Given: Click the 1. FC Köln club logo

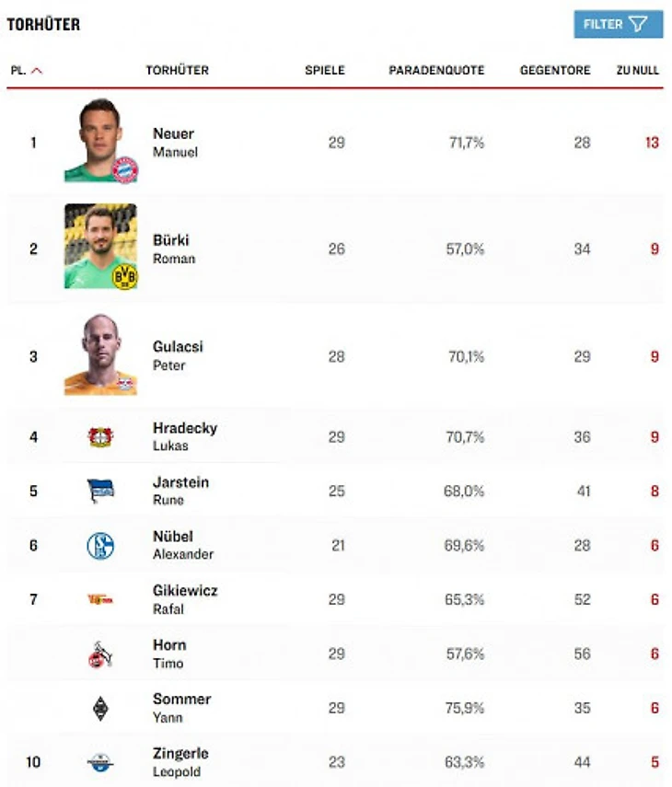Looking at the screenshot, I should [100, 654].
